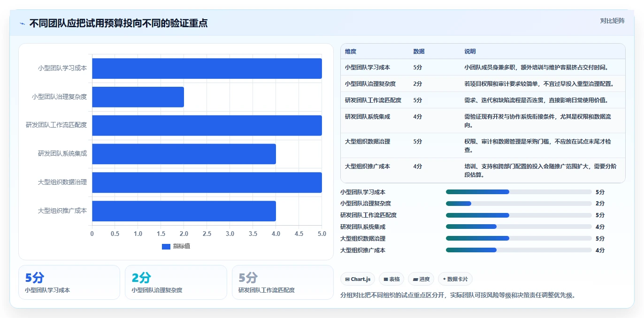Select the 研发团队系统集成 table row name
This screenshot has height=318, width=644.
[368, 117]
